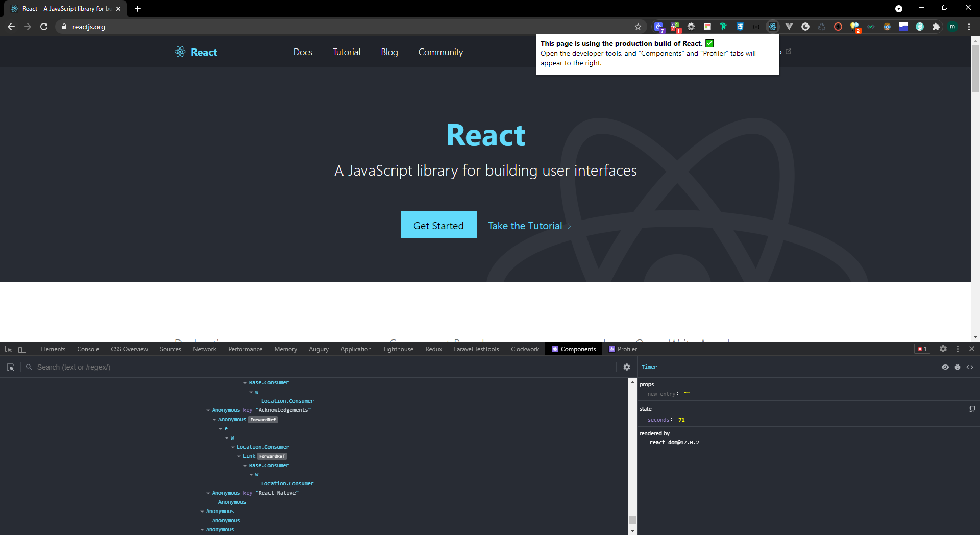Open the Performance tab

tap(245, 349)
